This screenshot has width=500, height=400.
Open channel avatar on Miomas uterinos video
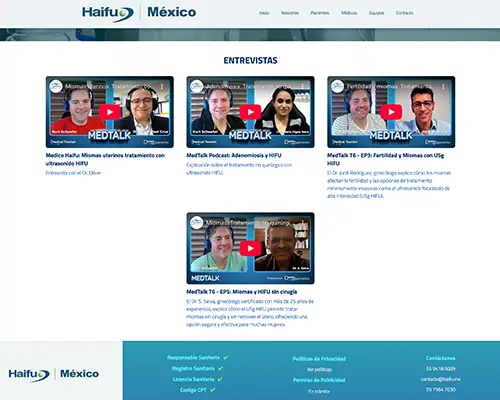click(x=56, y=86)
